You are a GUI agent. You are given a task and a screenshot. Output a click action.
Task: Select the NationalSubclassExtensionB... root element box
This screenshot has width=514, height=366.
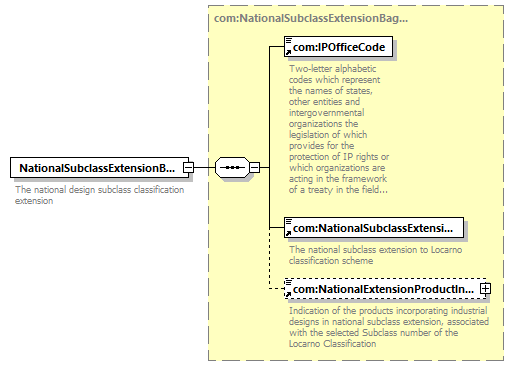100,168
